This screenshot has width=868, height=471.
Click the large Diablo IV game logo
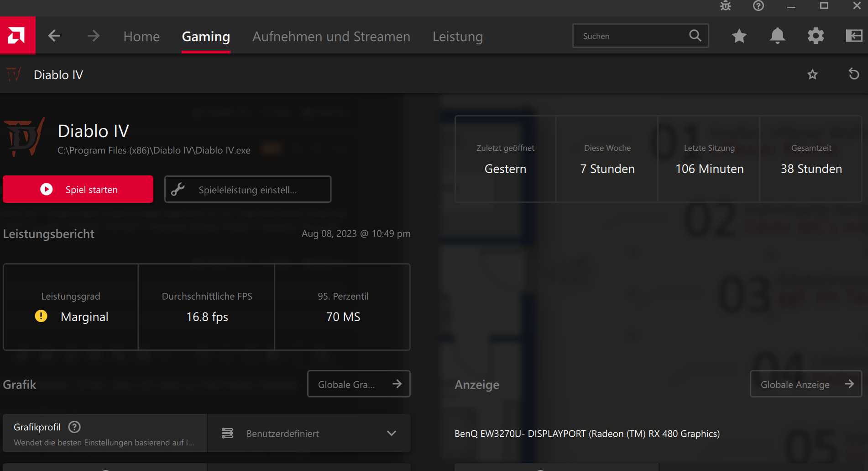tap(25, 137)
